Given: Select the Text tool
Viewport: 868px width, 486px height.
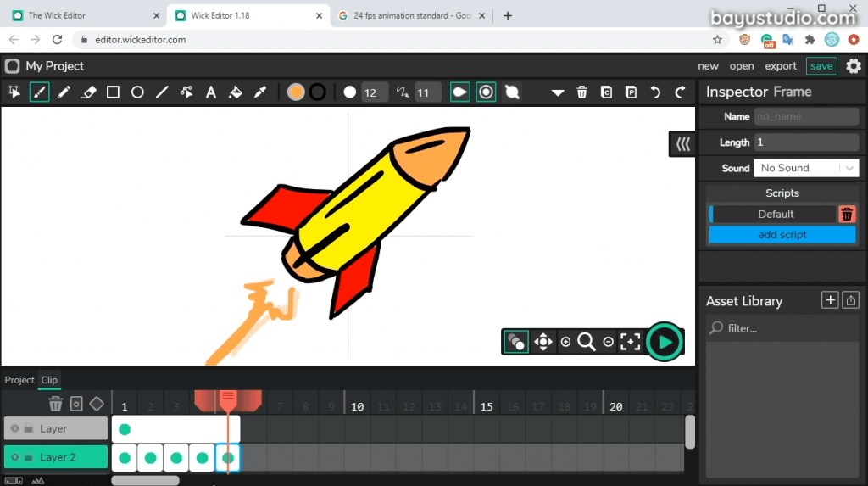Looking at the screenshot, I should pyautogui.click(x=211, y=92).
